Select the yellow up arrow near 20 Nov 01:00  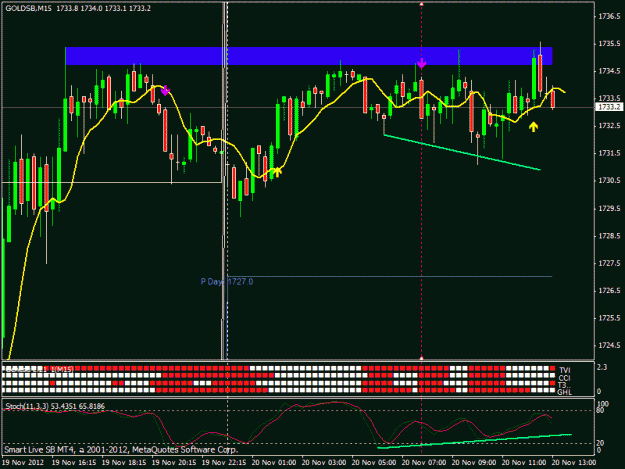277,171
